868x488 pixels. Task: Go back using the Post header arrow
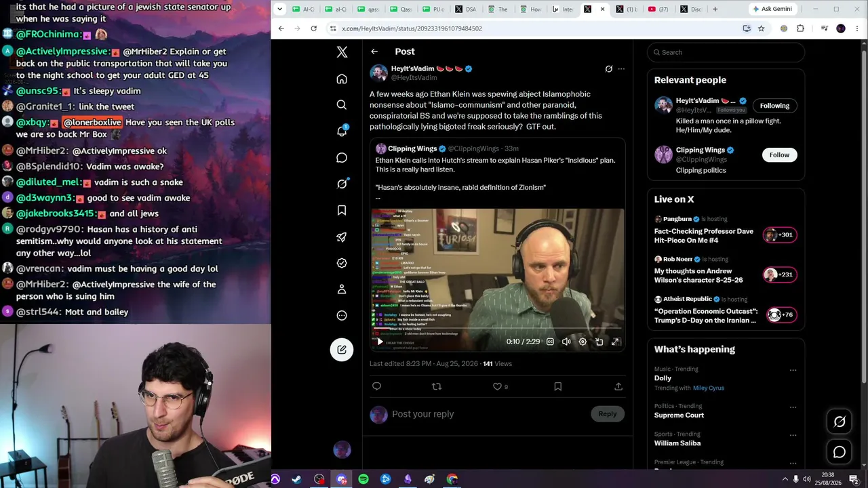[374, 52]
